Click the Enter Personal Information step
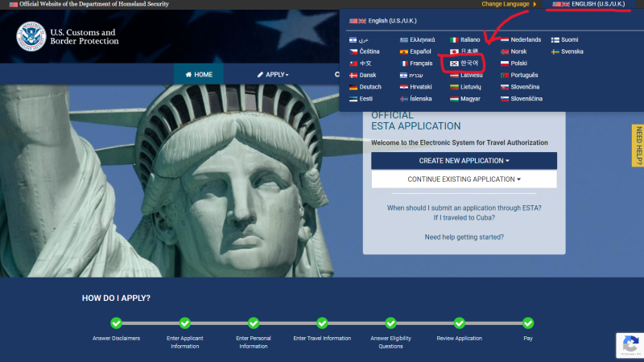Viewport: 644px width, 362px height. [254, 343]
